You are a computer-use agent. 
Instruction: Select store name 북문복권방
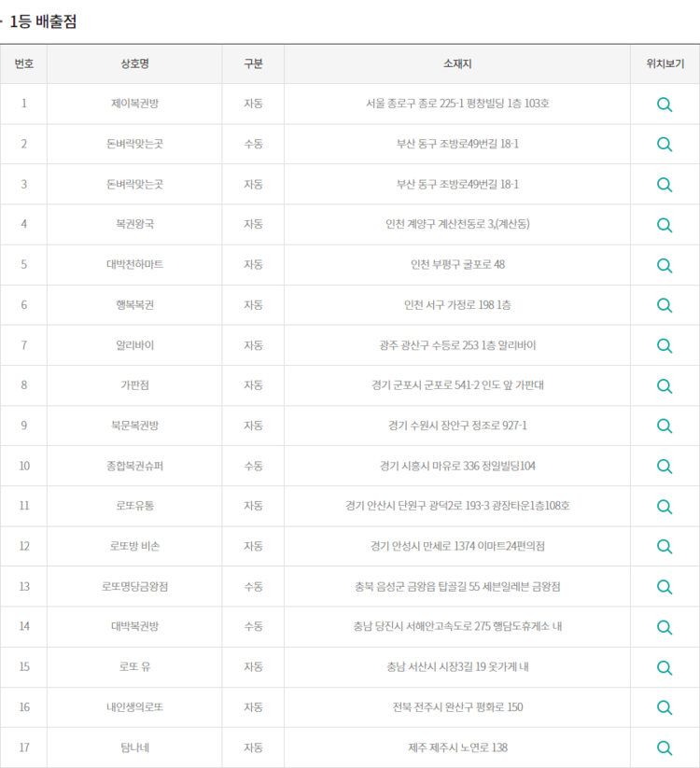(x=134, y=426)
